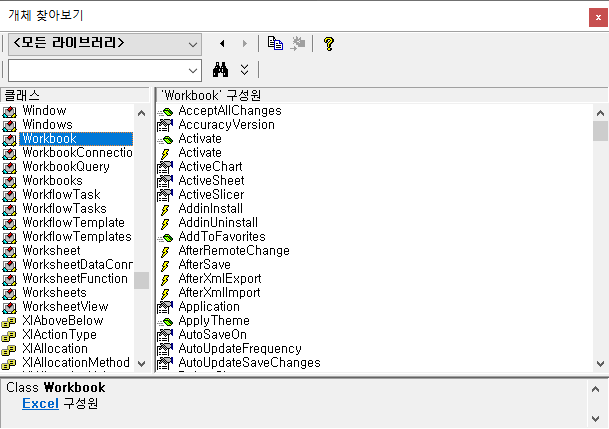Viewport: 609px width, 429px height.
Task: Click the 클래스 column header
Action: point(75,96)
